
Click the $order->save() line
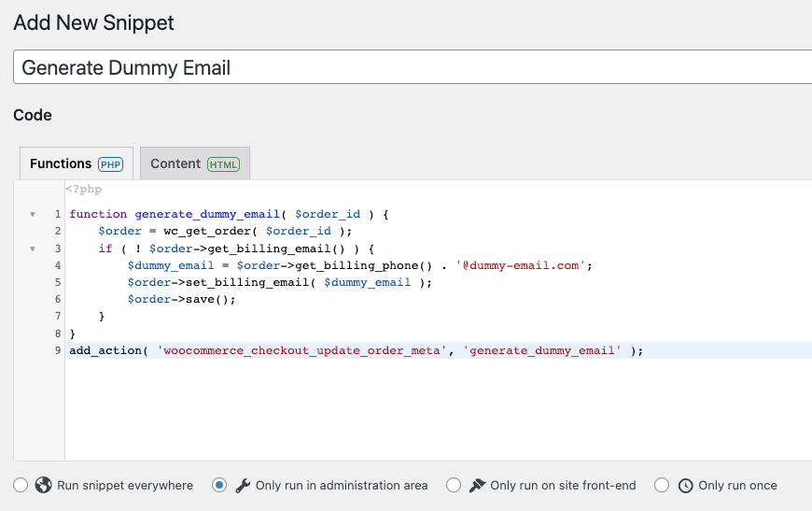point(182,299)
